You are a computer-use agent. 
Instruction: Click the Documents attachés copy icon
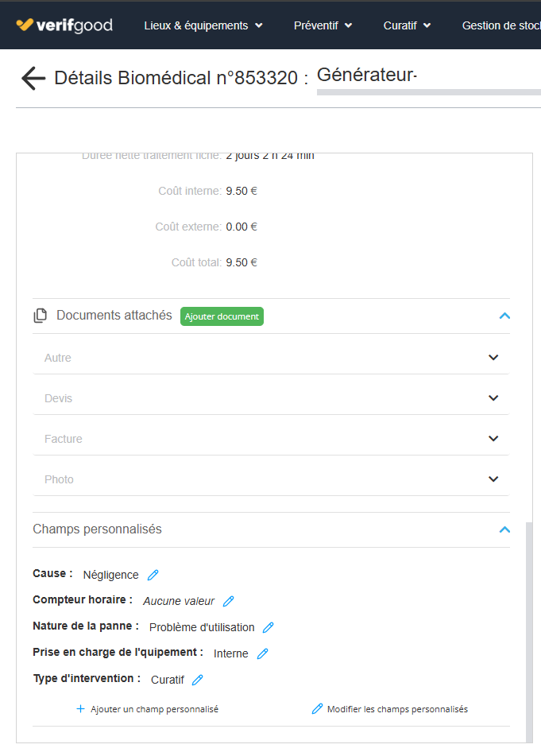40,316
